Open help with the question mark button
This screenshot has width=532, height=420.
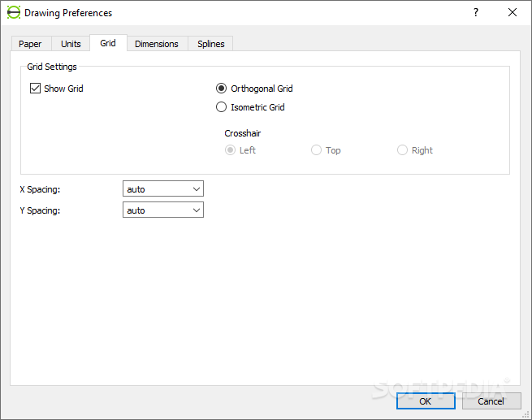476,12
